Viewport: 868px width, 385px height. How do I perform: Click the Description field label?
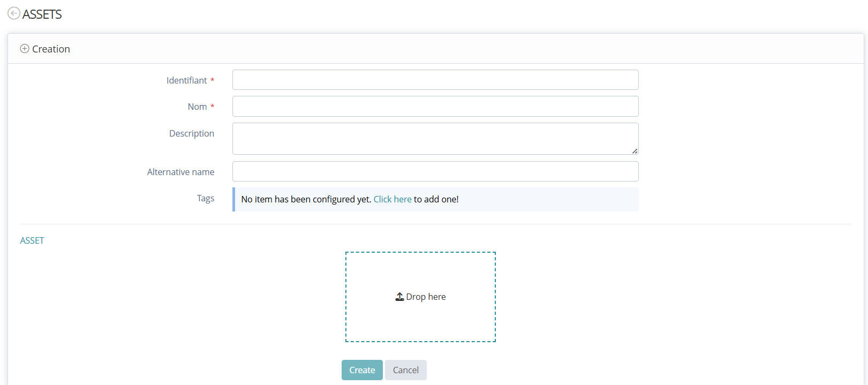click(x=192, y=133)
